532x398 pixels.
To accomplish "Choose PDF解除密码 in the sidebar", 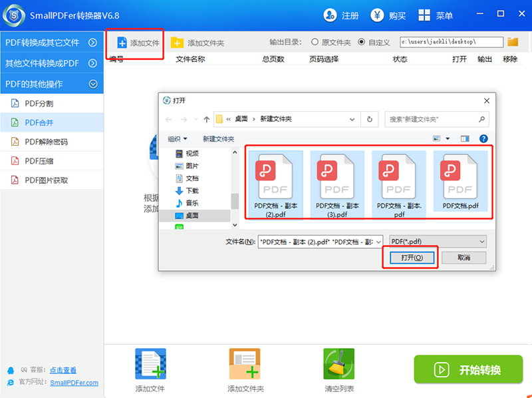I will [52, 142].
